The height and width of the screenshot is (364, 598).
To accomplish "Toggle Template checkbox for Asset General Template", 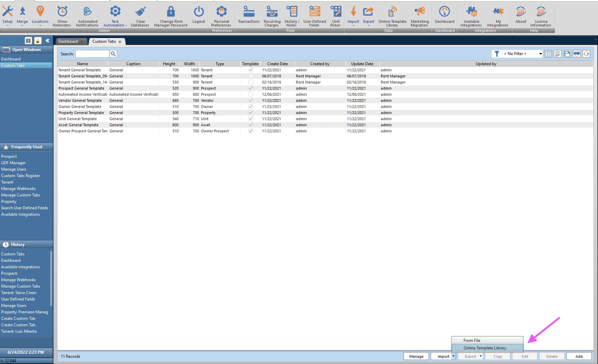I will (x=251, y=125).
